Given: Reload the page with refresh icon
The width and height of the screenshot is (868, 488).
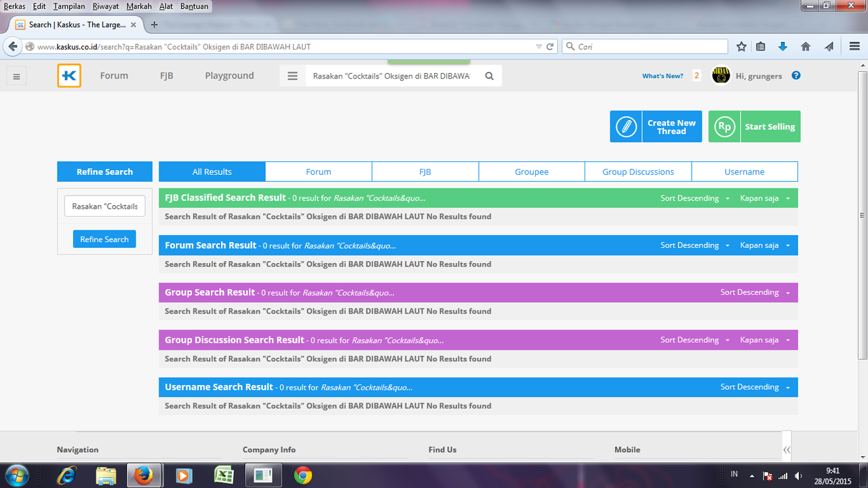Looking at the screenshot, I should (550, 47).
